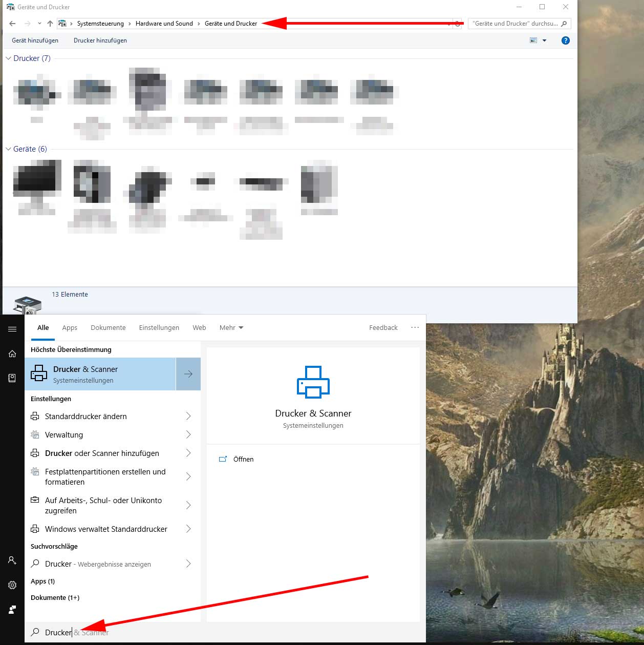Open the Start menu hamburger icon
This screenshot has height=645, width=644.
(x=12, y=329)
